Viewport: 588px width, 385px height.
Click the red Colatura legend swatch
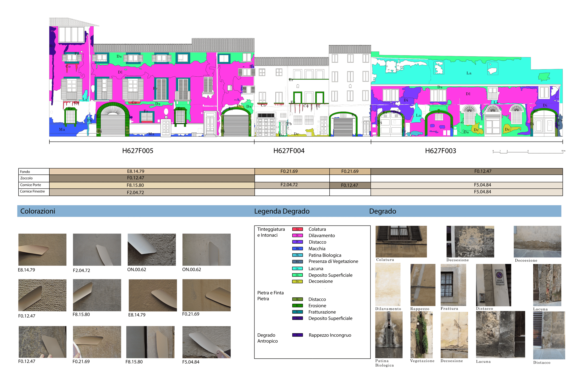[x=297, y=229]
